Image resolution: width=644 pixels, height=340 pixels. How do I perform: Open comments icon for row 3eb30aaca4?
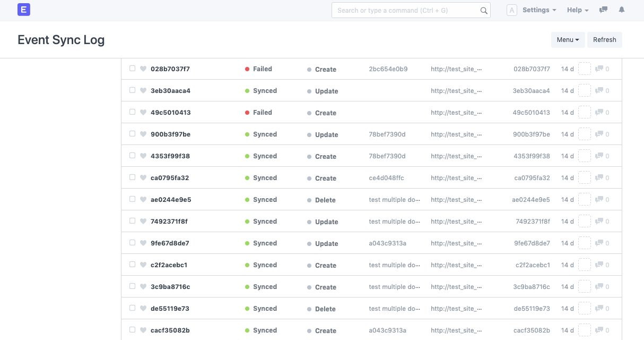pos(599,91)
